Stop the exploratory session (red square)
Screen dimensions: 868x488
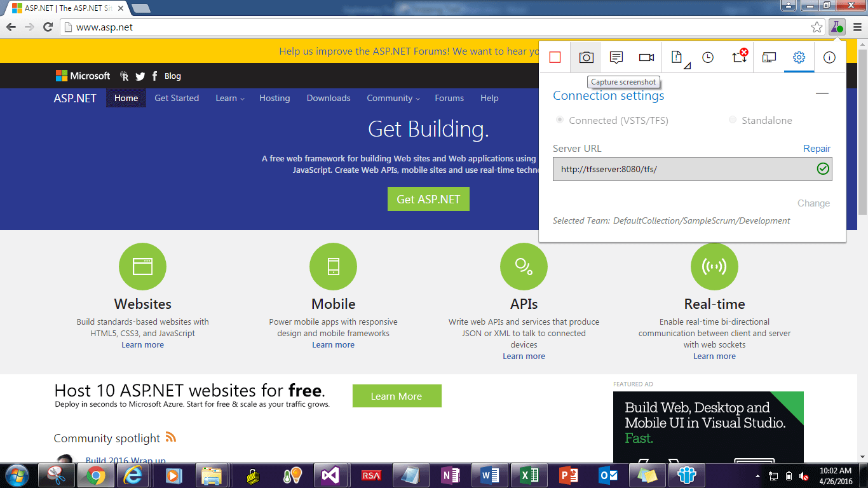555,58
